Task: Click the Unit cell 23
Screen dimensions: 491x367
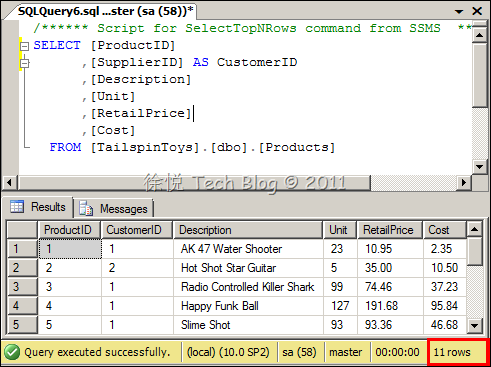Action: (x=340, y=249)
